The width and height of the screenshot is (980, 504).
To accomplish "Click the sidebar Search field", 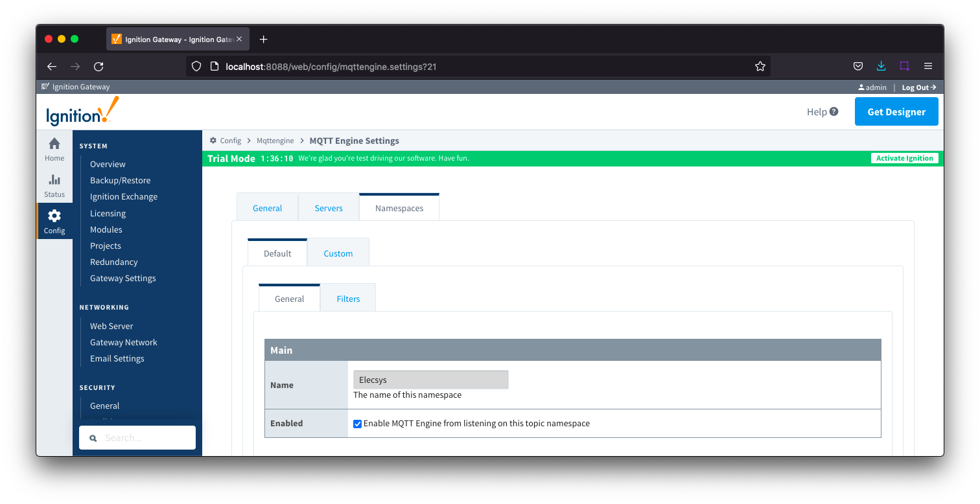I will click(x=137, y=438).
